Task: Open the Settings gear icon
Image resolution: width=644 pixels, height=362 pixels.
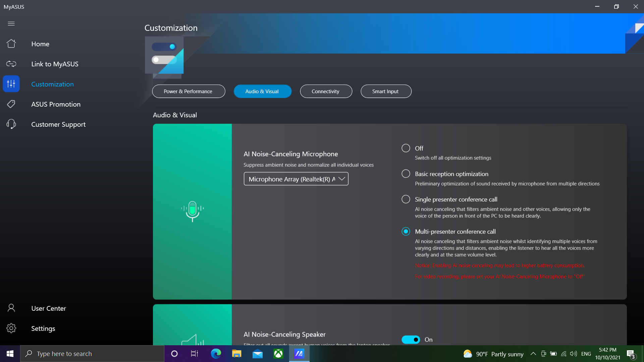Action: pos(11,328)
